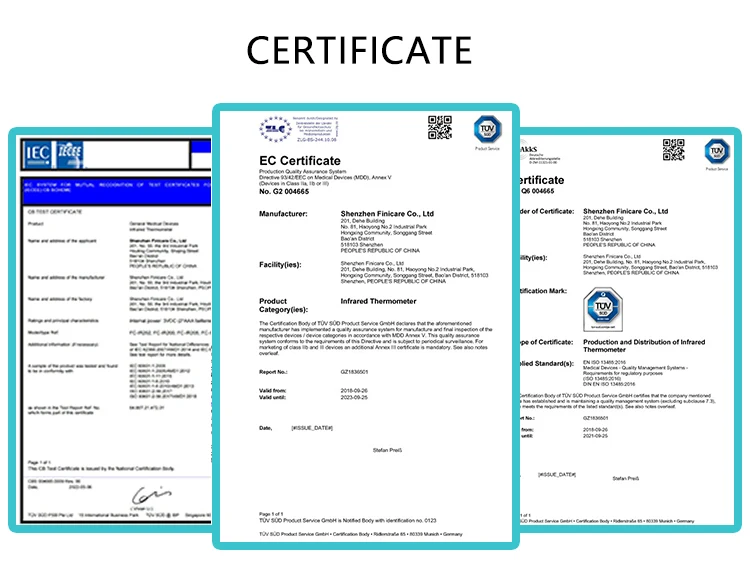Screen dimensions: 750x572
Task: Click the 'Facility(ies):' label on center certificate
Action: (x=280, y=264)
